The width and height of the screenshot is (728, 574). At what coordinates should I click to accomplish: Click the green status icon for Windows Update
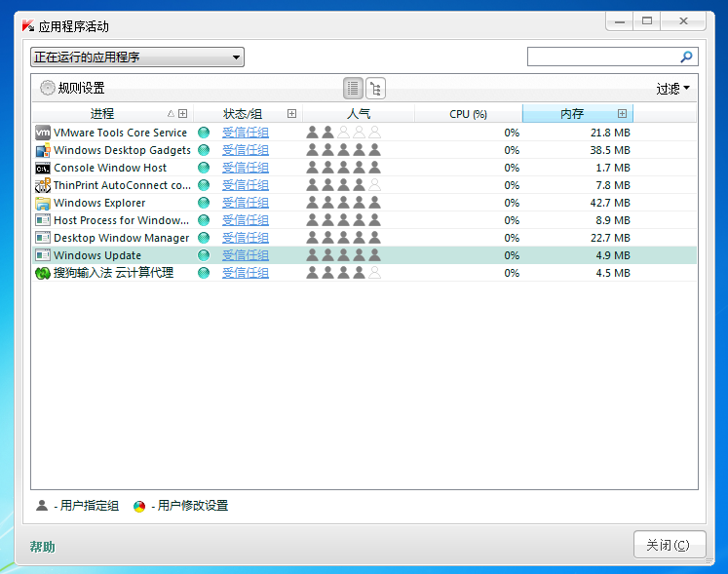point(204,255)
